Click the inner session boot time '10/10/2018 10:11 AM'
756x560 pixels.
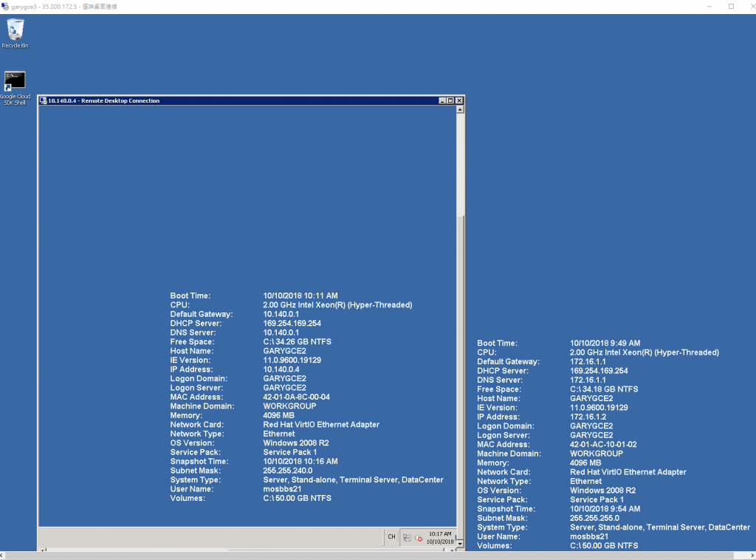tap(300, 296)
